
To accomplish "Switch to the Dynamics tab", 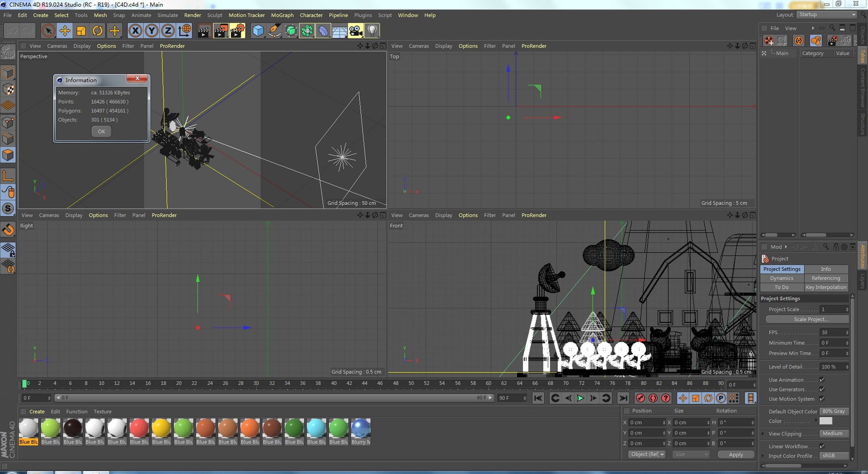I will coord(782,278).
